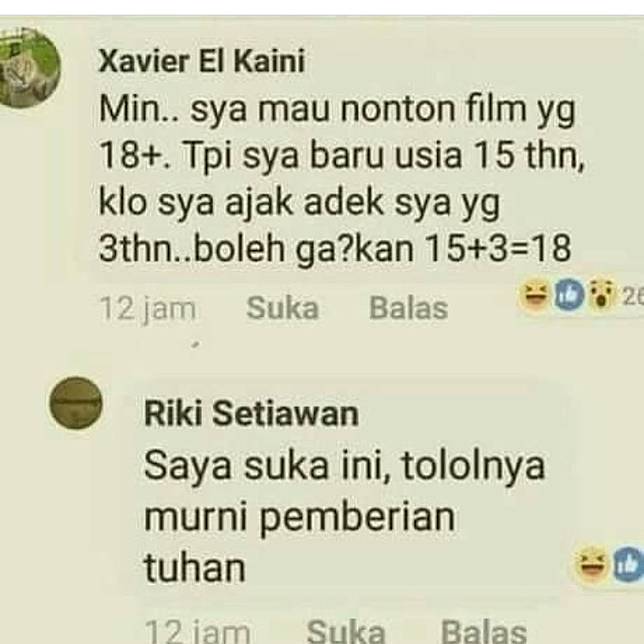Open the 12 jam timestamp on Riki's reply
Screen dimensions: 644x644
(x=198, y=632)
